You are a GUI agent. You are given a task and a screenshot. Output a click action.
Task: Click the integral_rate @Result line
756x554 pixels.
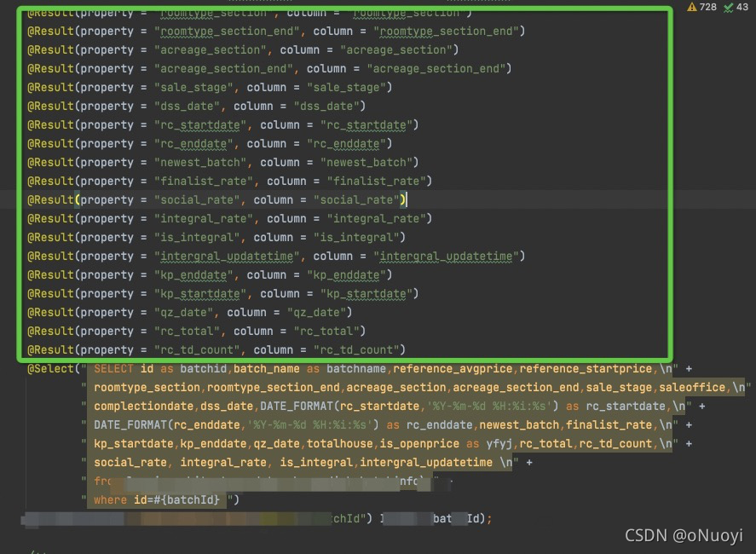tap(229, 219)
